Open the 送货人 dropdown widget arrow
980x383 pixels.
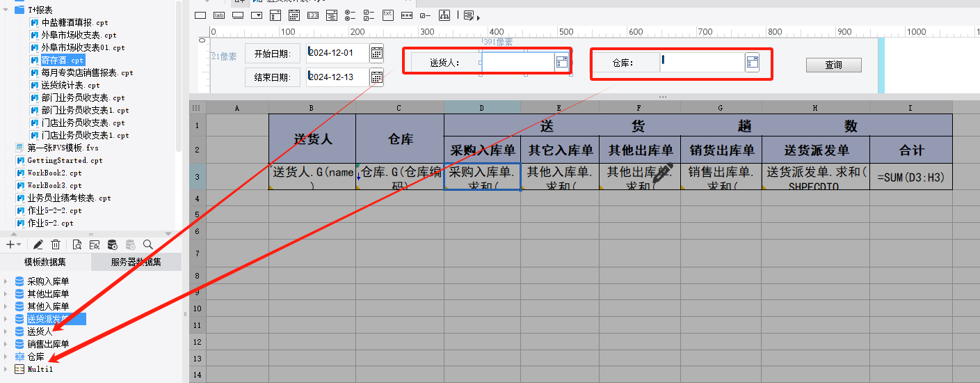561,63
